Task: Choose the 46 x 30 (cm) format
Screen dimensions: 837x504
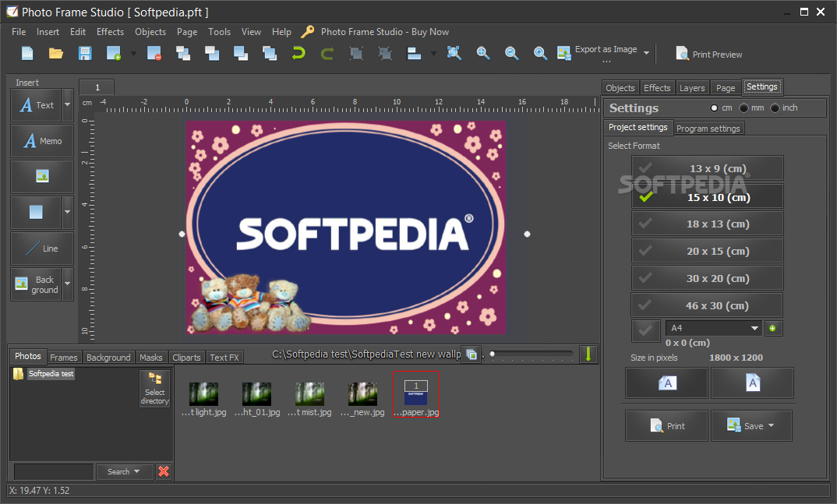Action: click(x=708, y=305)
